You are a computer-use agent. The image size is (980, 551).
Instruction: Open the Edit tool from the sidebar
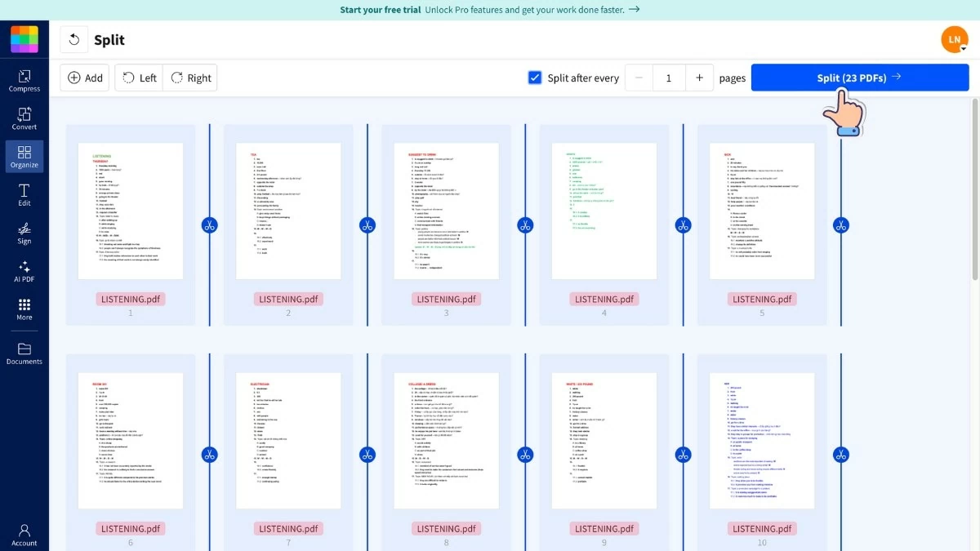[x=24, y=195]
